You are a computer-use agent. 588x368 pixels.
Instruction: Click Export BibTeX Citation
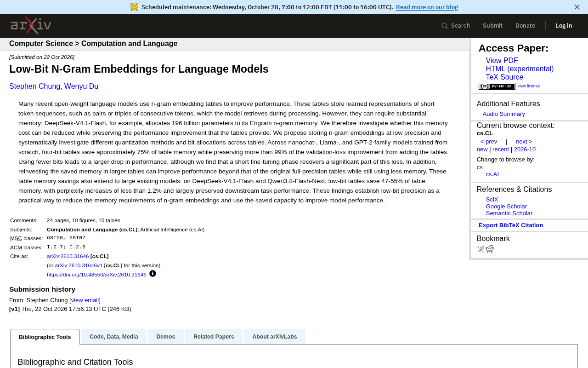[x=511, y=225]
